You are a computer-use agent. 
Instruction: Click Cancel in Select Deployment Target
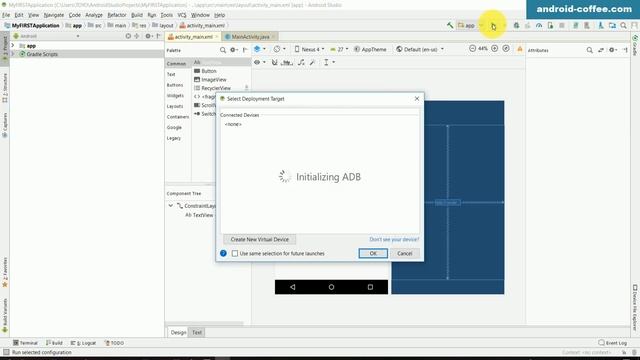pos(404,253)
